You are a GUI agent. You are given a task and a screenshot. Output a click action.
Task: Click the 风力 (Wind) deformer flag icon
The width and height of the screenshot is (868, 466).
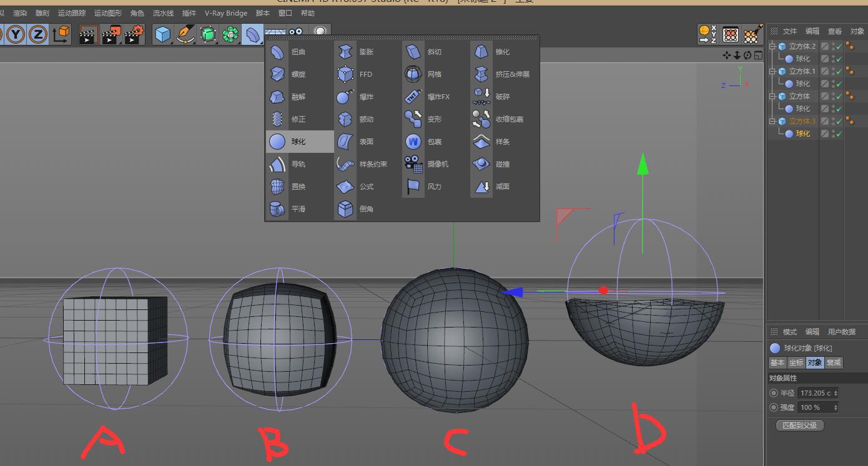coord(413,187)
